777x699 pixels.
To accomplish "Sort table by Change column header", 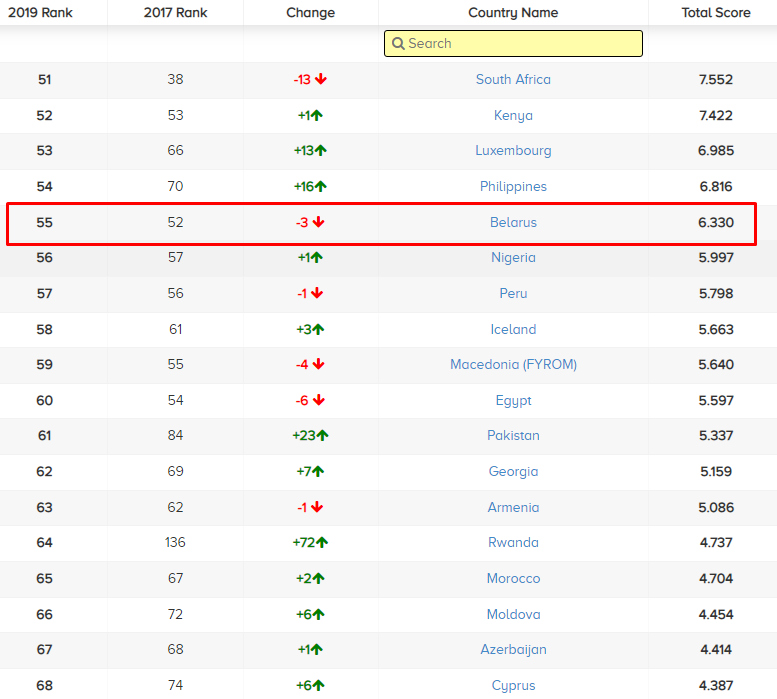I will tap(310, 13).
